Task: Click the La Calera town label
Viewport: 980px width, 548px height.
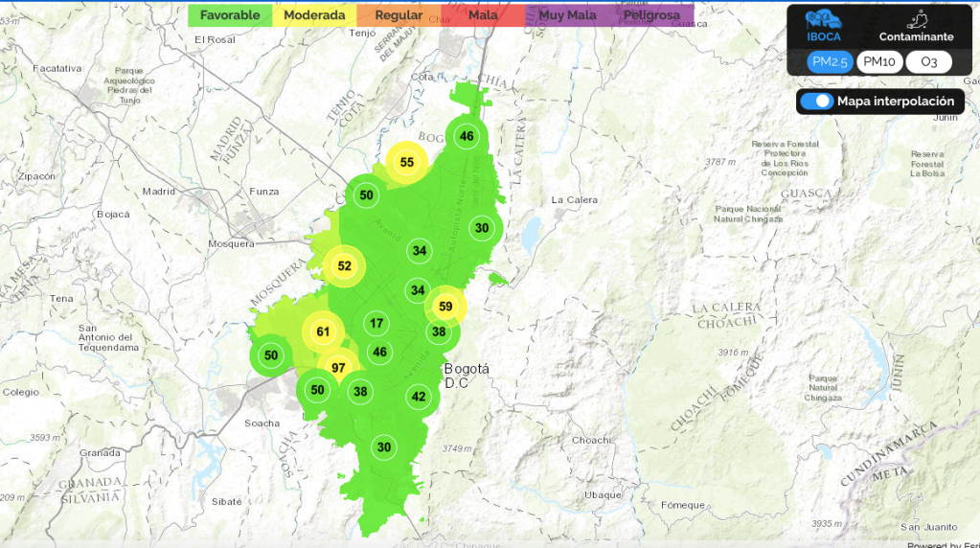Action: point(575,200)
